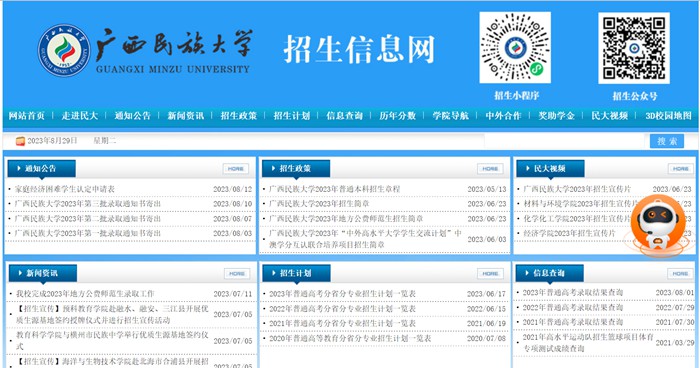
Task: Open 第二批录取通知书寄出 notice
Action: point(88,219)
